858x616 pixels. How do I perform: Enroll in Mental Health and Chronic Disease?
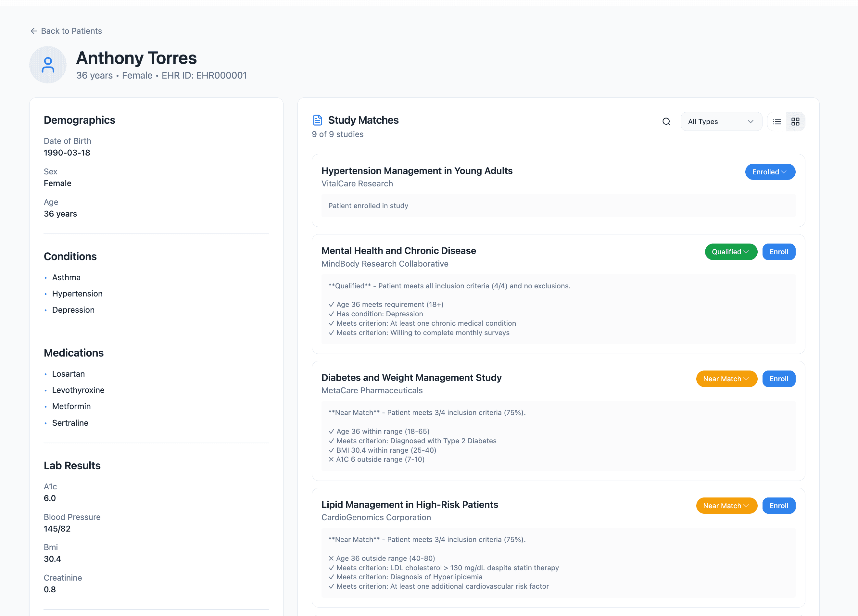click(x=778, y=252)
